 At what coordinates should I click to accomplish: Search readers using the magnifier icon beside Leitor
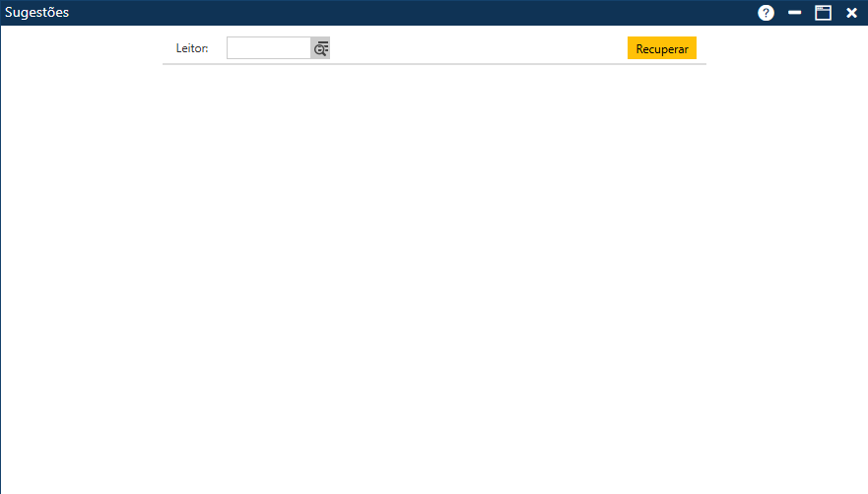pos(320,48)
